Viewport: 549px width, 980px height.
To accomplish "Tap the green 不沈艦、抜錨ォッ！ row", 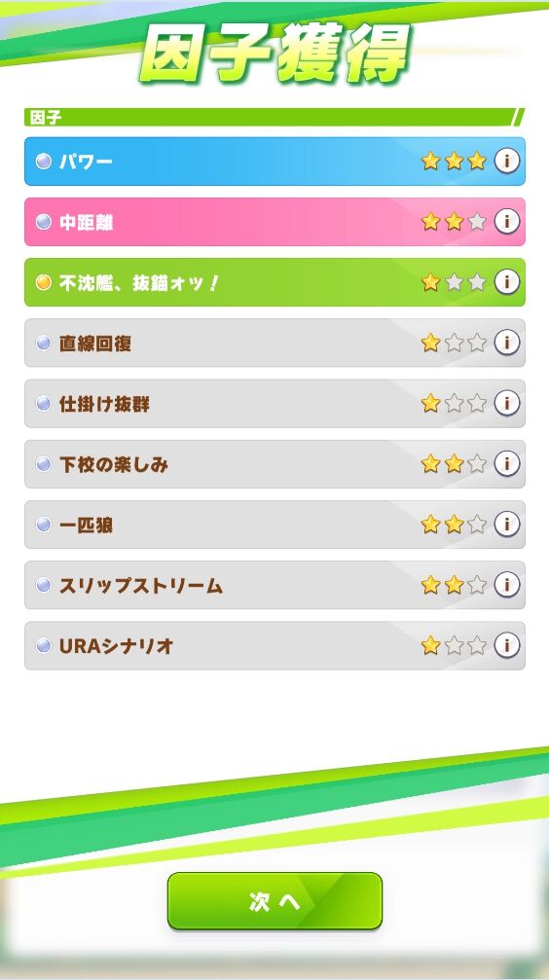I will [x=274, y=282].
